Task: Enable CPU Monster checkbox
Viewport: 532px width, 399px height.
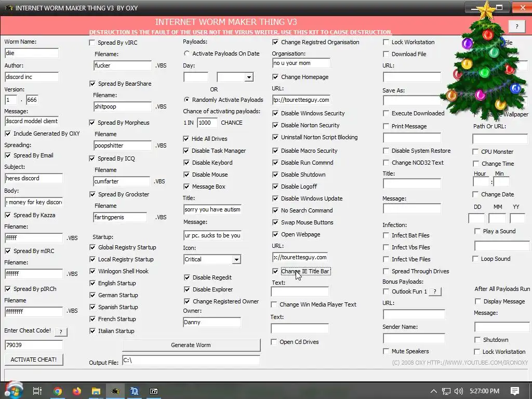Action: point(476,152)
